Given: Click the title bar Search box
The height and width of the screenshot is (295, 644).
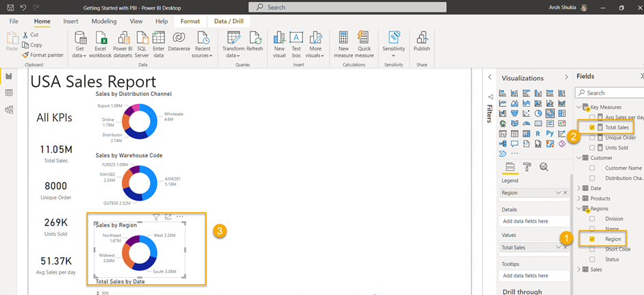Looking at the screenshot, I should [347, 7].
